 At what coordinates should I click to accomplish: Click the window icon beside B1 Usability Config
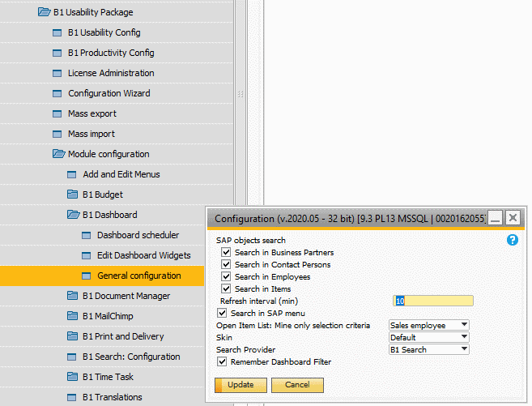pos(57,33)
